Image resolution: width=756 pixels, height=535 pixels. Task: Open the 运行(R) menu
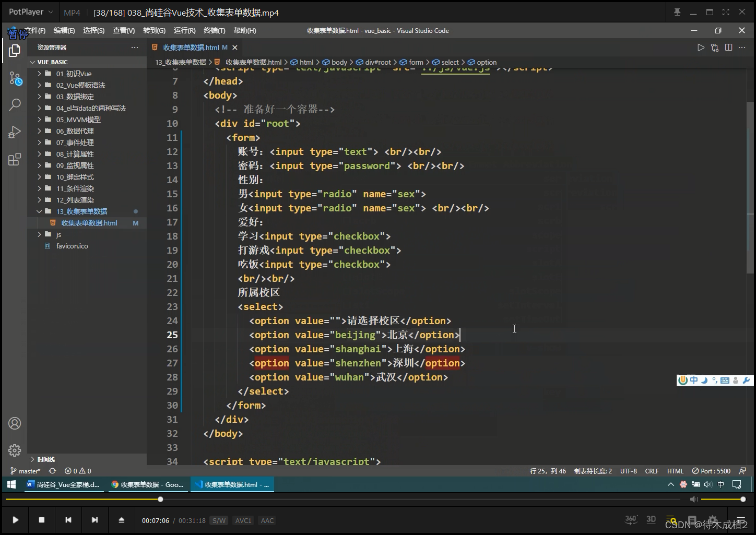185,31
